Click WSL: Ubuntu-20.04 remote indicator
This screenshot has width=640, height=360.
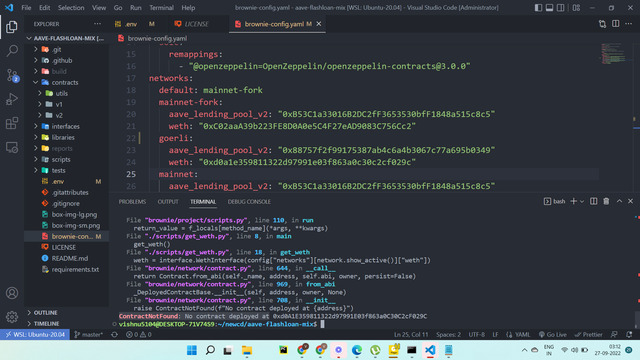[x=35, y=335]
